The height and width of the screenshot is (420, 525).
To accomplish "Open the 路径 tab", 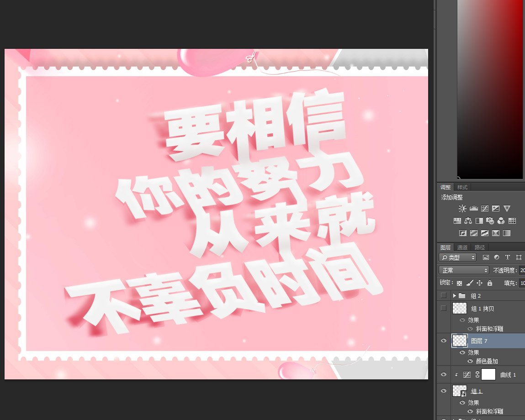I will click(x=480, y=247).
